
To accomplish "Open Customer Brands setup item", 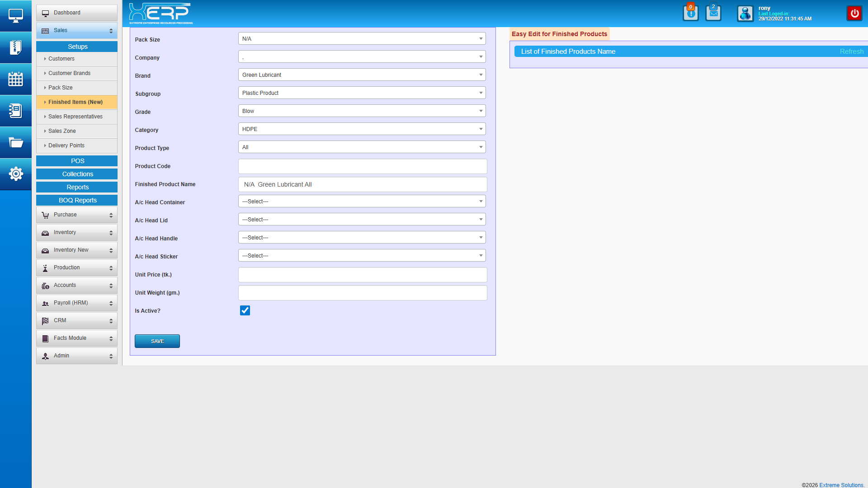I will tap(69, 73).
